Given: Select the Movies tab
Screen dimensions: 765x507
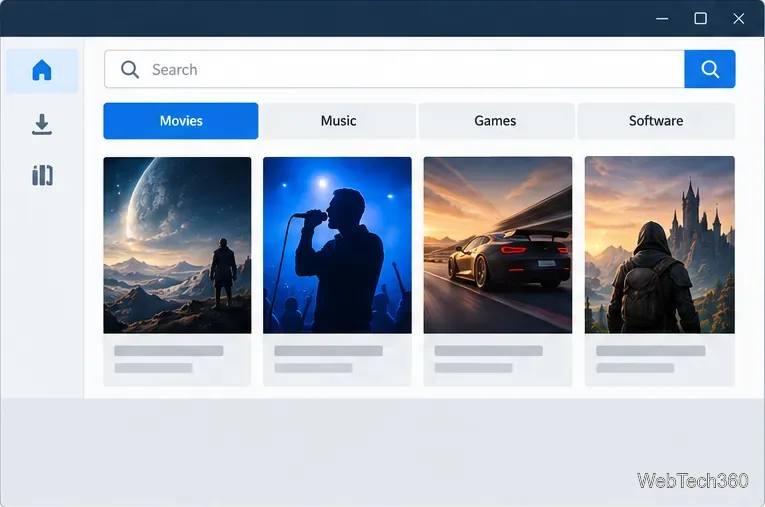Looking at the screenshot, I should [x=181, y=121].
